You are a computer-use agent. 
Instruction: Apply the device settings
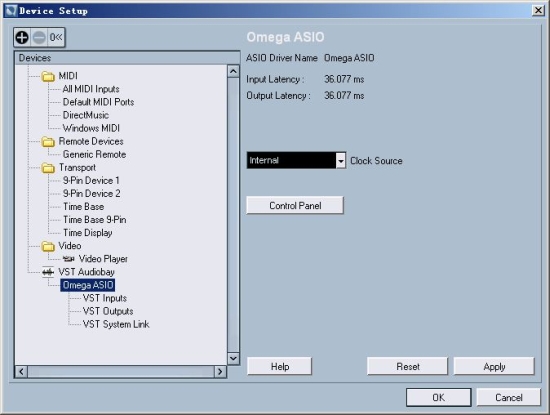pyautogui.click(x=494, y=367)
